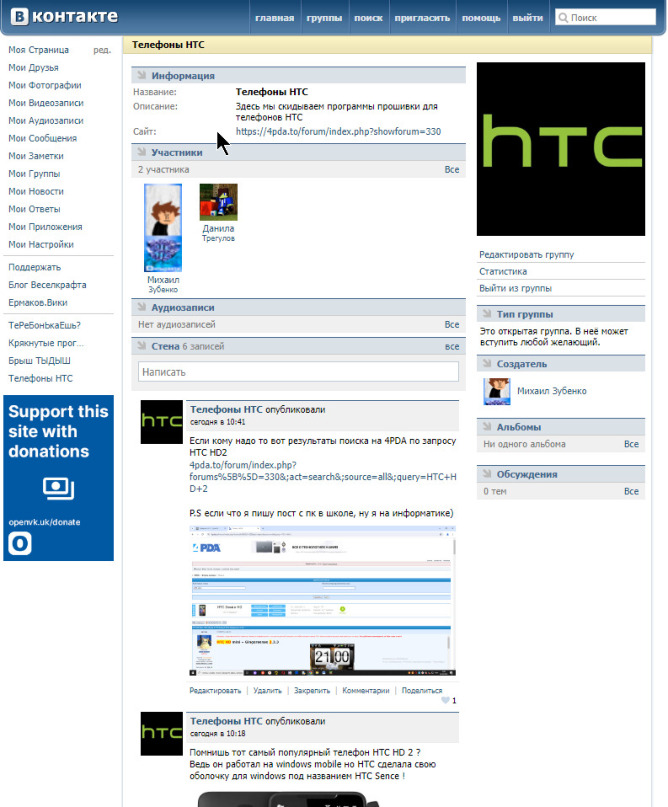Click Редактировать группу link

coord(526,254)
